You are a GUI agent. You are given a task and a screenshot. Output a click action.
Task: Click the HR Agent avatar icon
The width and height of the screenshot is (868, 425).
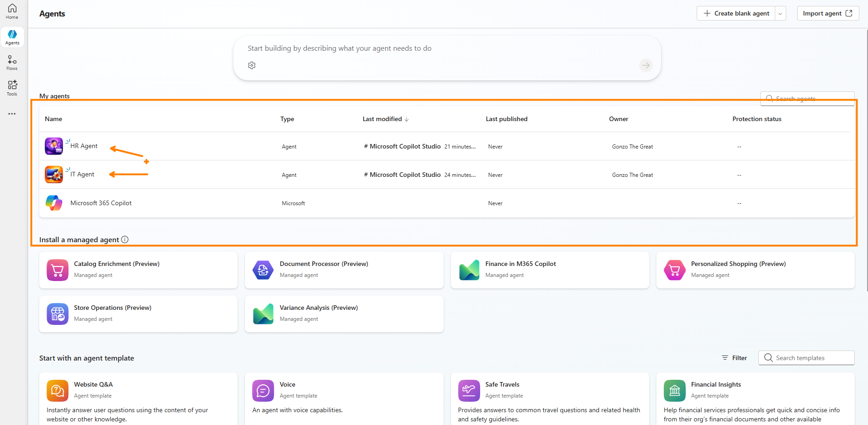[x=54, y=146]
